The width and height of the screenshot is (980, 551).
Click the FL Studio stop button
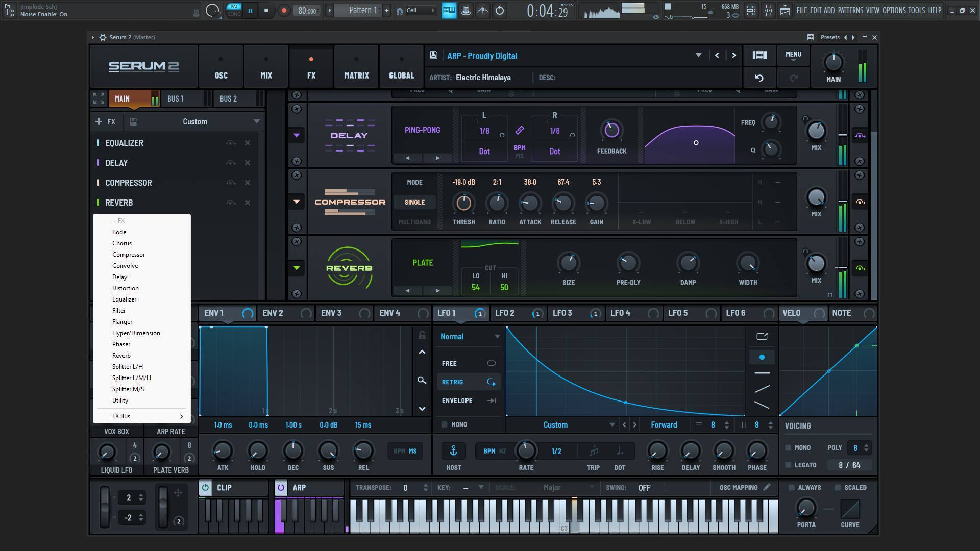point(266,10)
